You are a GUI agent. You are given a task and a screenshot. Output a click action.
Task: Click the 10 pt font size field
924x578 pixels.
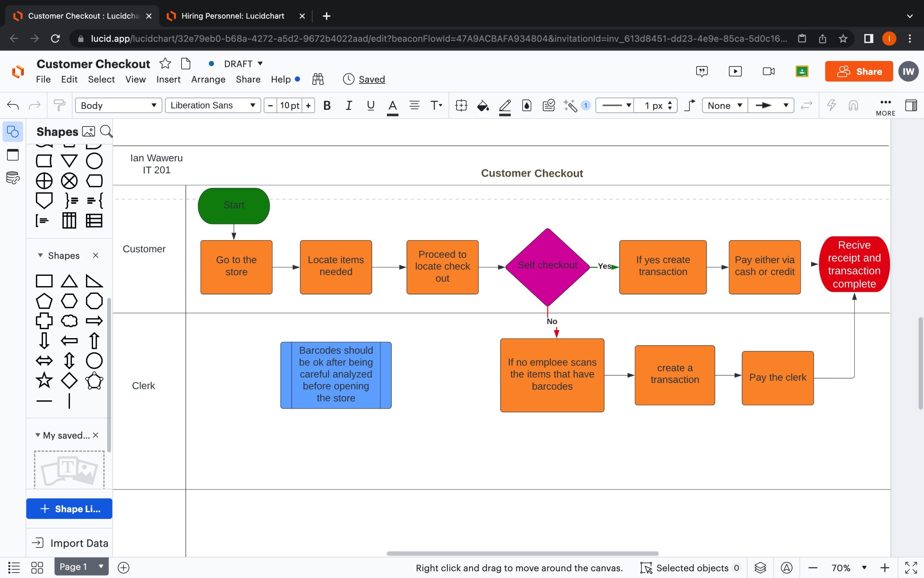[x=289, y=105]
